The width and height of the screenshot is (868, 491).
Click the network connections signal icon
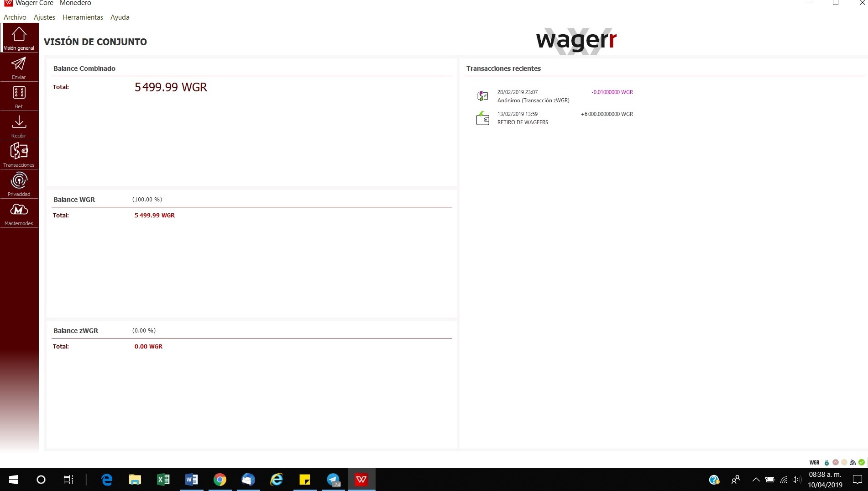(852, 462)
